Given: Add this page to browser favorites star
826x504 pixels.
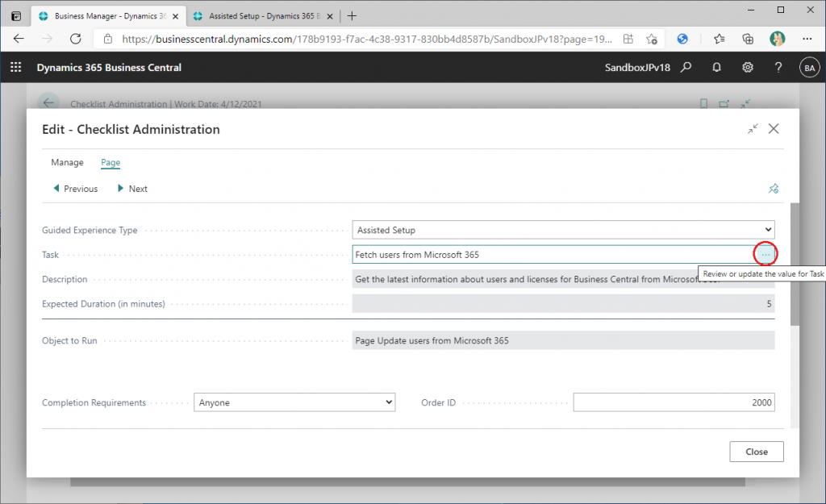Looking at the screenshot, I should tap(652, 39).
